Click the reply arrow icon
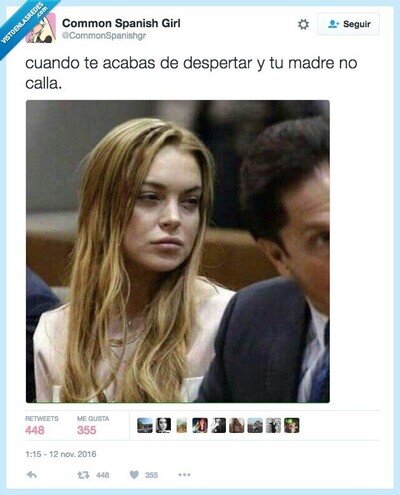The height and width of the screenshot is (495, 400). (x=32, y=475)
